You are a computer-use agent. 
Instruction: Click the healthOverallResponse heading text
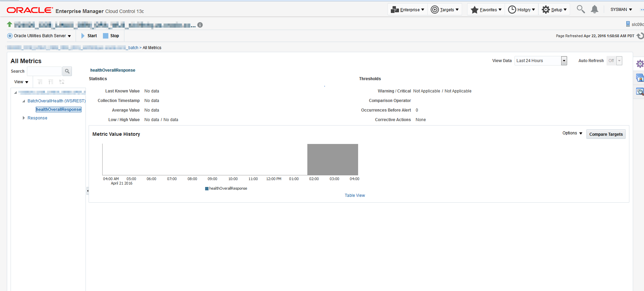tap(113, 70)
